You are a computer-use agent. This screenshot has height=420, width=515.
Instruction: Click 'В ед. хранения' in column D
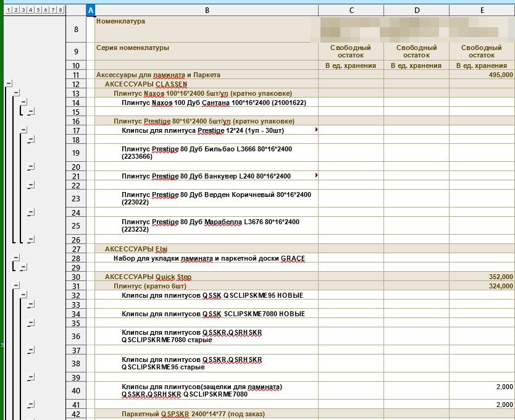pyautogui.click(x=416, y=65)
